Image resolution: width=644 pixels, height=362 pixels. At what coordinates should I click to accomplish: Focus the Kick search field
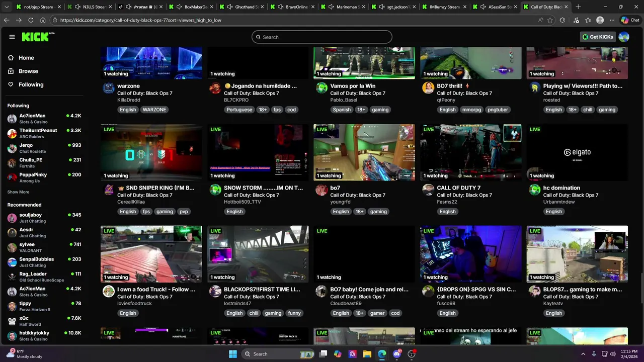[x=322, y=37]
